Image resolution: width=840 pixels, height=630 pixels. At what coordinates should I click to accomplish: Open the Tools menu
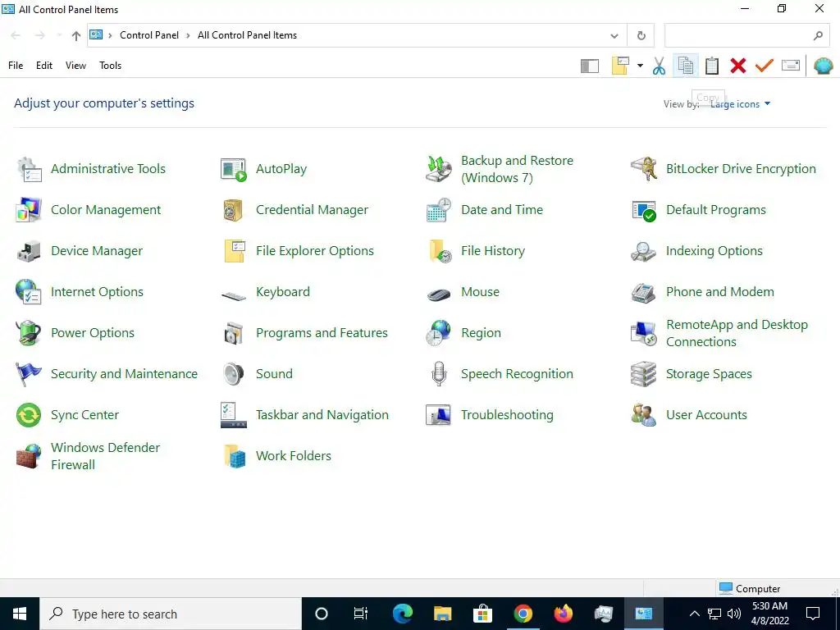click(111, 66)
